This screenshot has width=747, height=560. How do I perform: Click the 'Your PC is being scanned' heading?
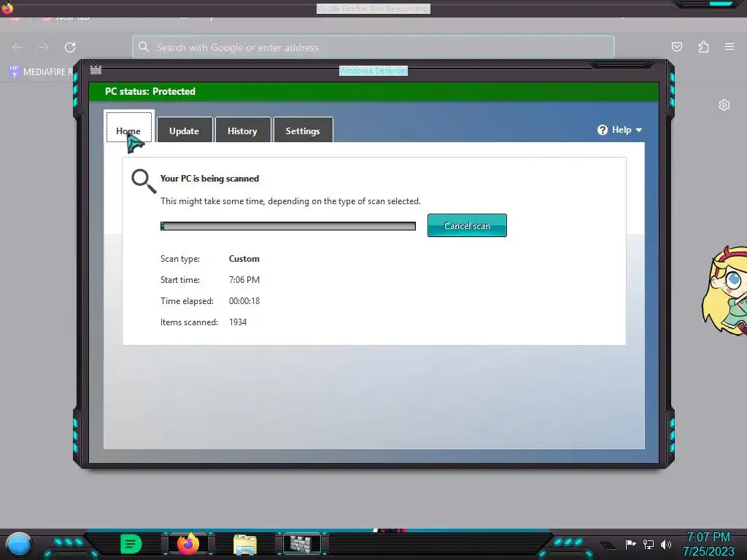209,179
